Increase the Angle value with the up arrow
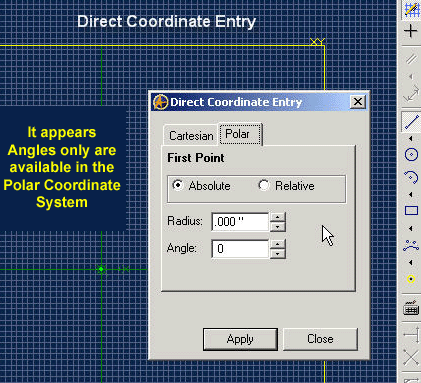Screen dimensions: 421x383 coord(278,244)
